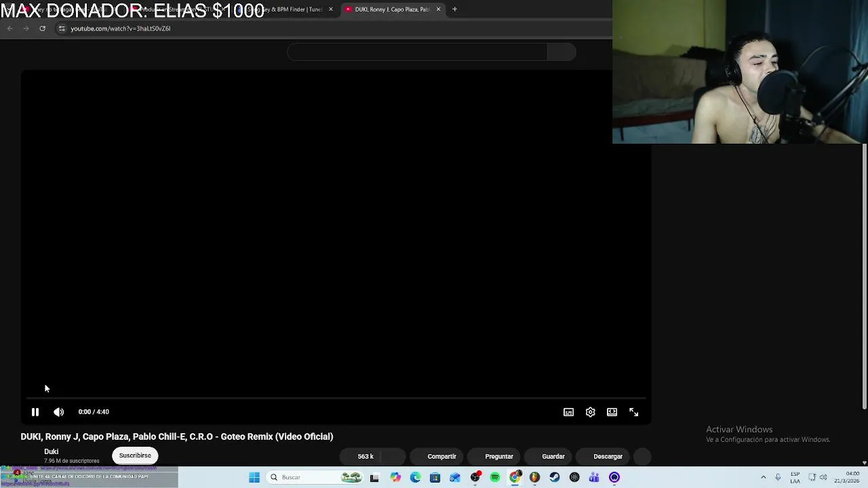
Task: Close the Key & BPM Finder tab
Action: [x=331, y=9]
